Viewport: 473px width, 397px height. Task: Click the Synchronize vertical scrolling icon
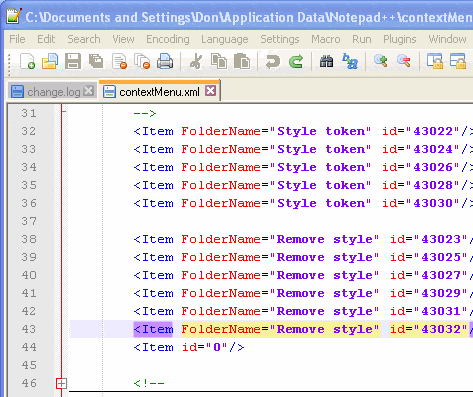click(x=435, y=61)
